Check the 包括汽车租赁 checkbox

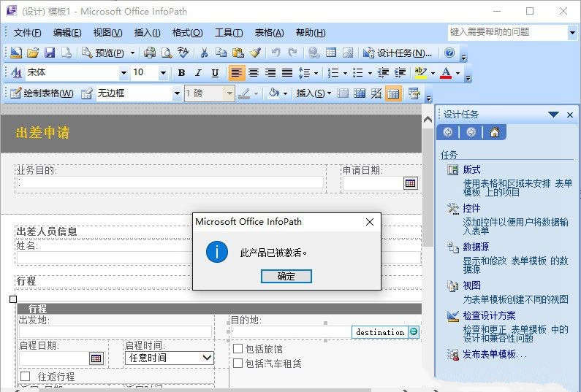[x=238, y=363]
